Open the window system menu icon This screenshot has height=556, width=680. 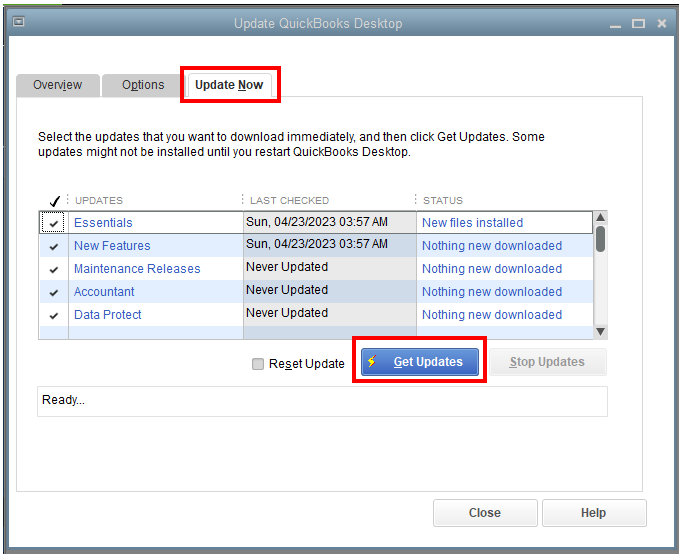pyautogui.click(x=19, y=21)
